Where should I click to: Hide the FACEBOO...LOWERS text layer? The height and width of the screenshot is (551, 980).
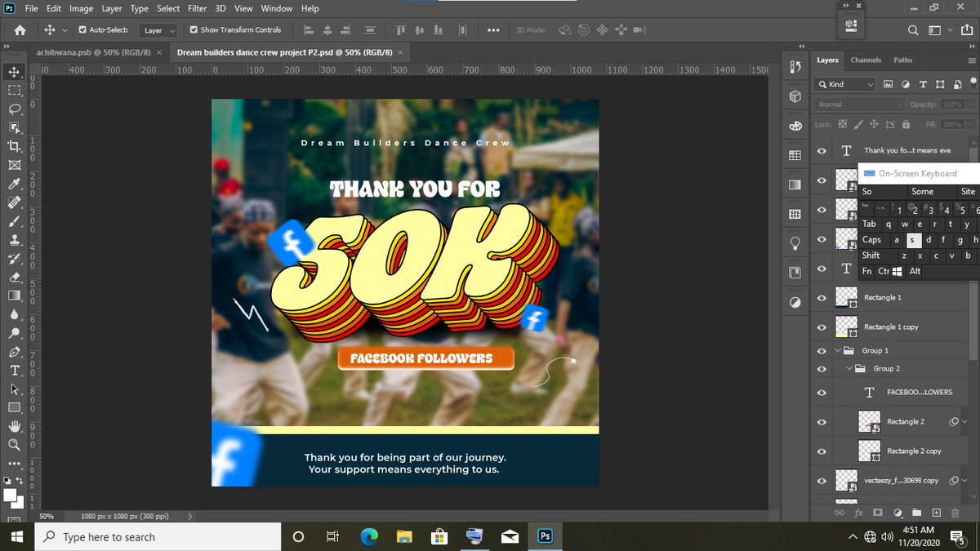point(822,392)
